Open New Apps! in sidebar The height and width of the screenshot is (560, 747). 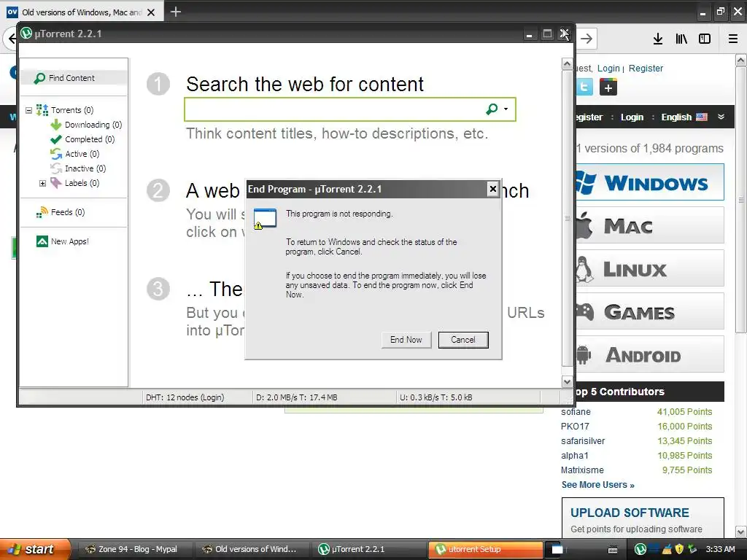(63, 241)
